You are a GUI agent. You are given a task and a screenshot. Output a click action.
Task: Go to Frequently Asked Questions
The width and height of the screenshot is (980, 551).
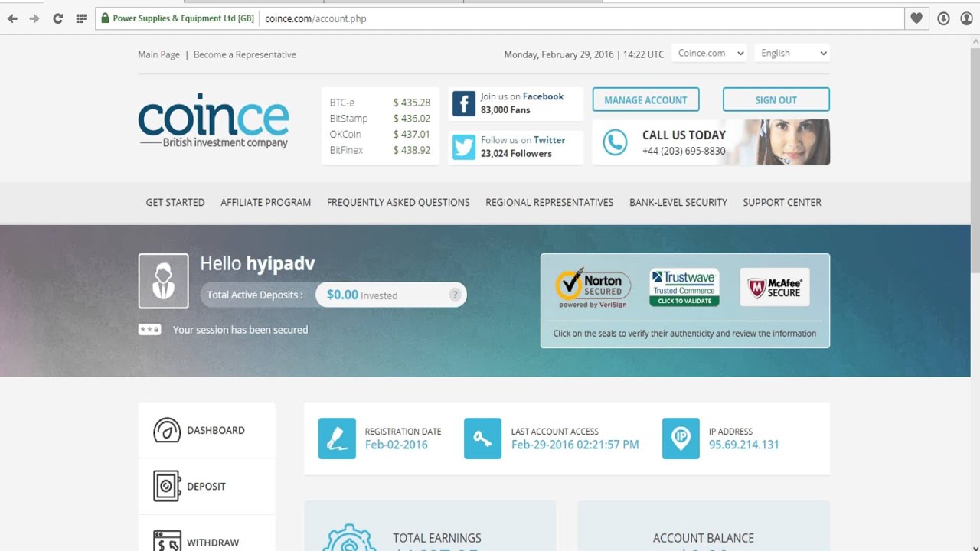click(398, 203)
